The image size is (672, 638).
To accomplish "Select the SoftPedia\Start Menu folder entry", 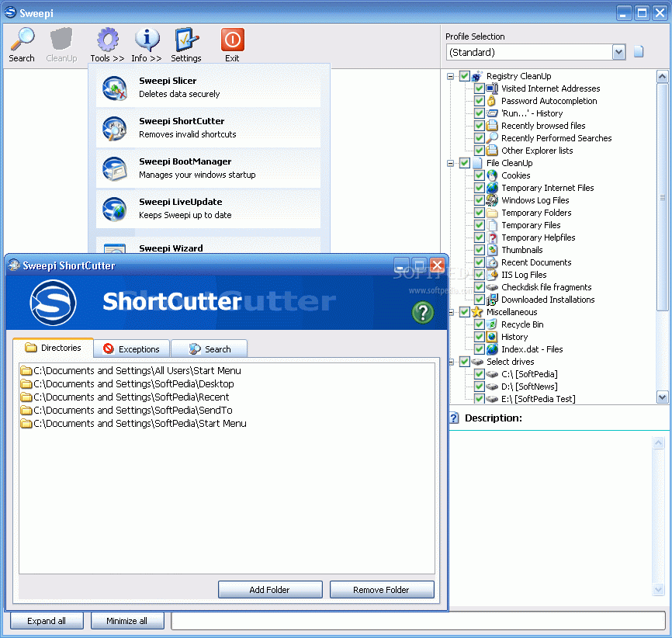I will (x=133, y=424).
